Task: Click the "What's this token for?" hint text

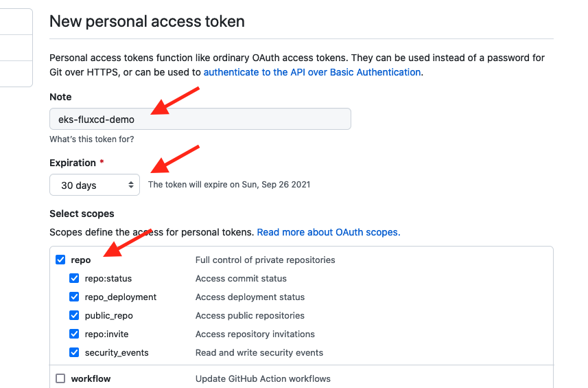Action: click(91, 139)
